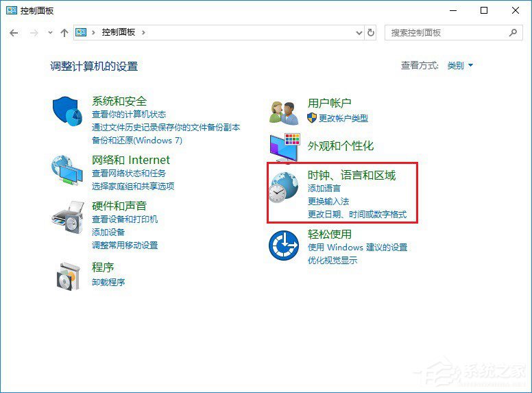Viewport: 532px width, 393px height.
Task: Click the search magnifier icon
Action: tap(513, 33)
